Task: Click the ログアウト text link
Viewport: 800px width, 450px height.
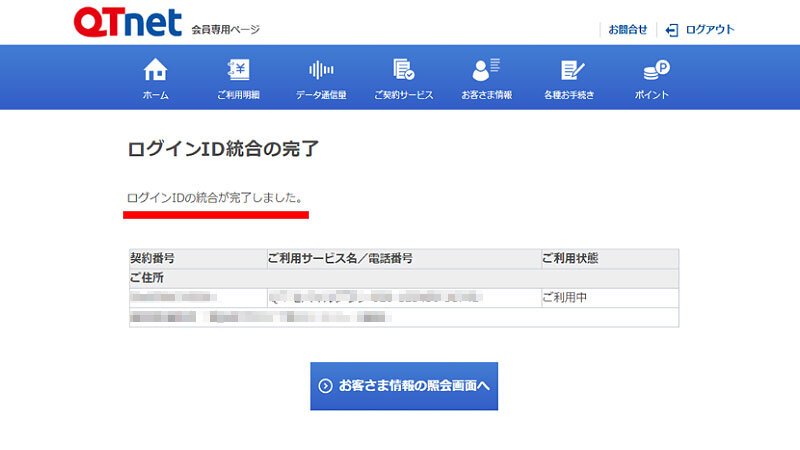Action: (x=709, y=30)
